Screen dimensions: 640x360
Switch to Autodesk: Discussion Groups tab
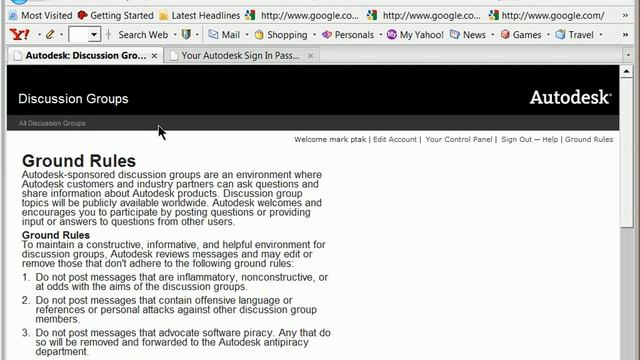point(85,56)
